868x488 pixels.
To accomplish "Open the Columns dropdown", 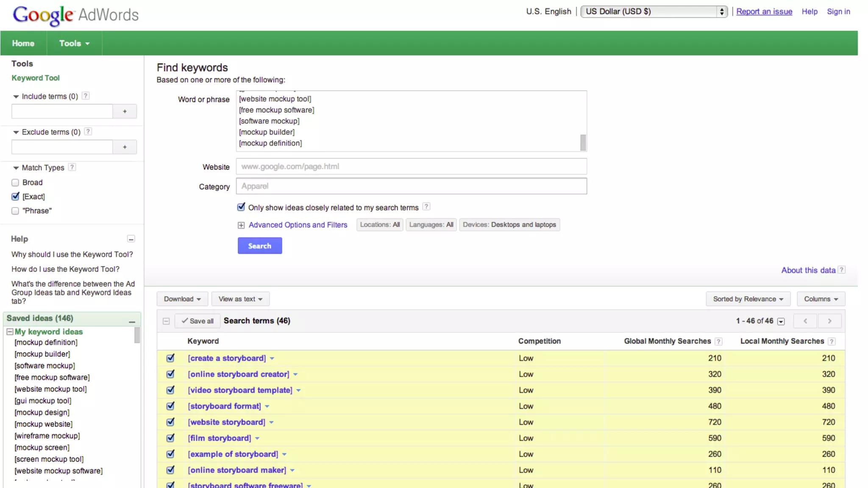I will (x=821, y=299).
